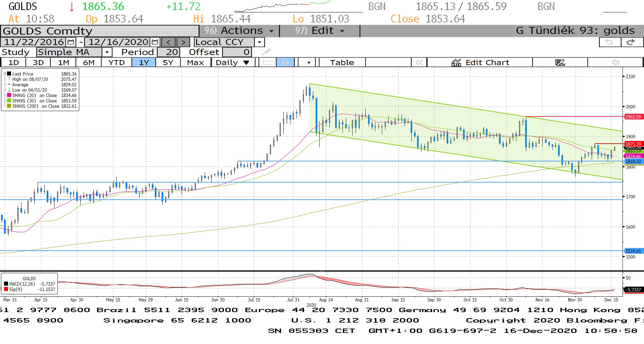Click the 1519.65 blue price label
The image size is (644, 344).
click(633, 251)
